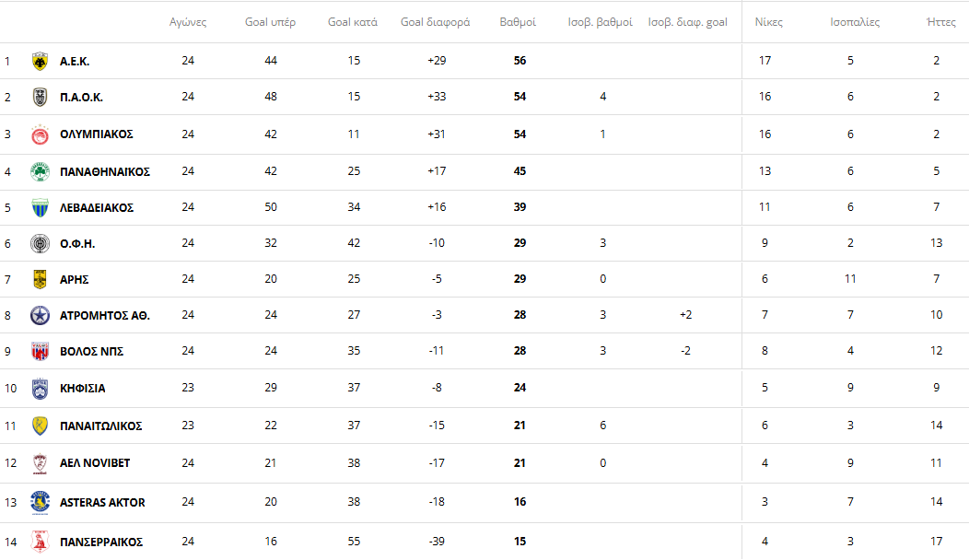Sort by Goal υπέρ column header

[270, 22]
